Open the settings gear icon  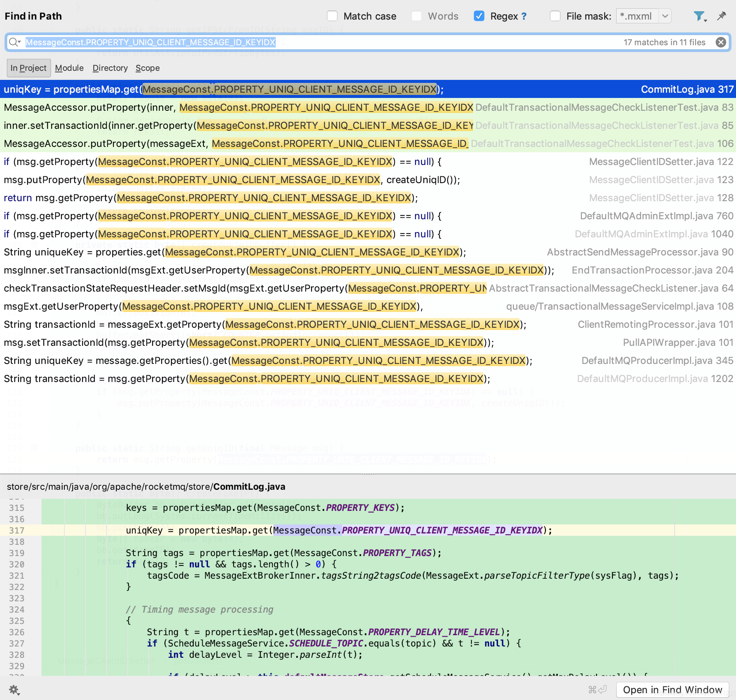(14, 690)
